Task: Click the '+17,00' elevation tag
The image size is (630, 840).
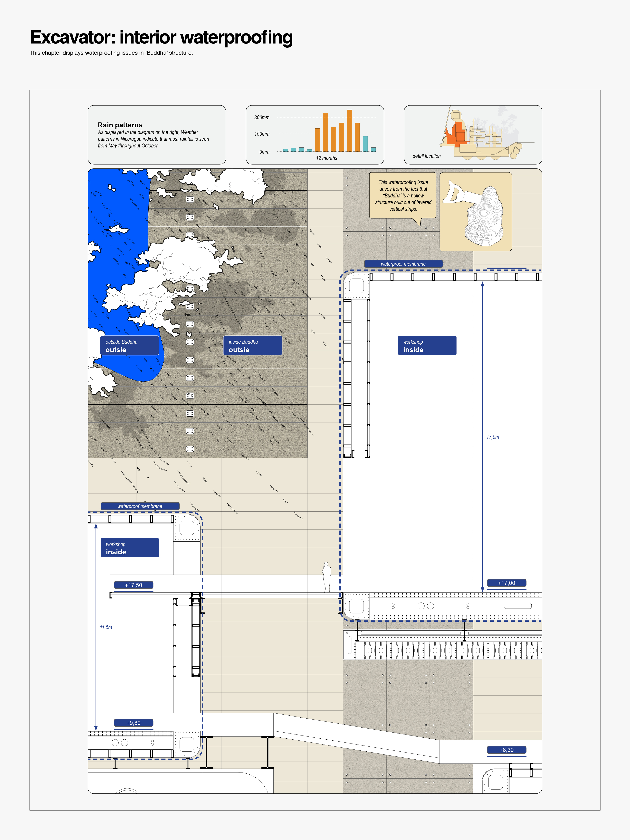Action: coord(507,583)
